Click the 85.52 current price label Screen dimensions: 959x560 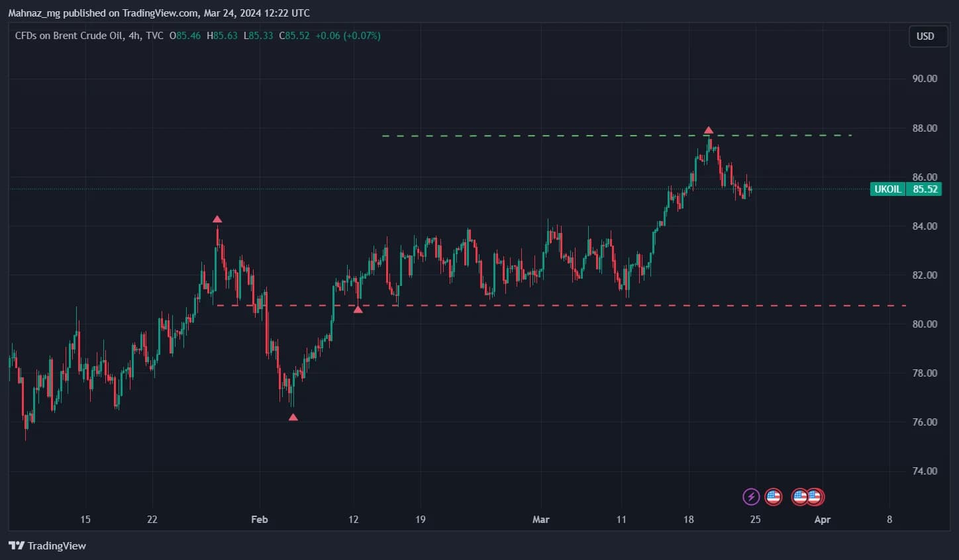coord(925,189)
